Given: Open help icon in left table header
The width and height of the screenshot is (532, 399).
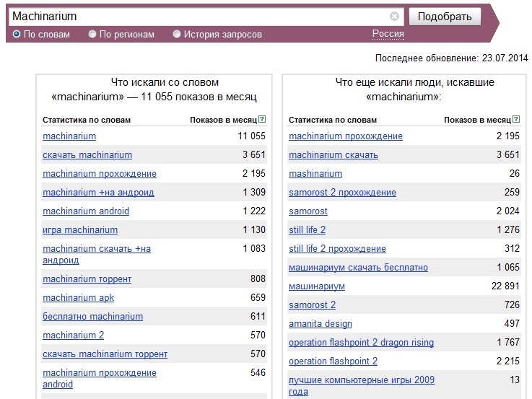Looking at the screenshot, I should [262, 119].
